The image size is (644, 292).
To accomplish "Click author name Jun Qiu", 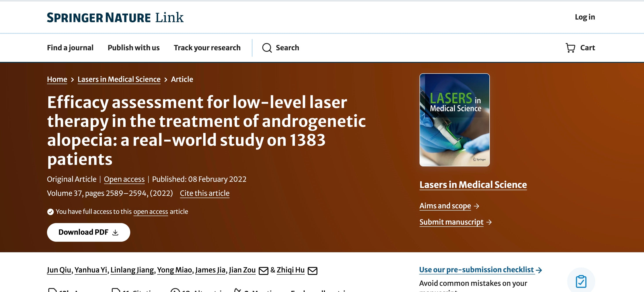I will (x=59, y=270).
